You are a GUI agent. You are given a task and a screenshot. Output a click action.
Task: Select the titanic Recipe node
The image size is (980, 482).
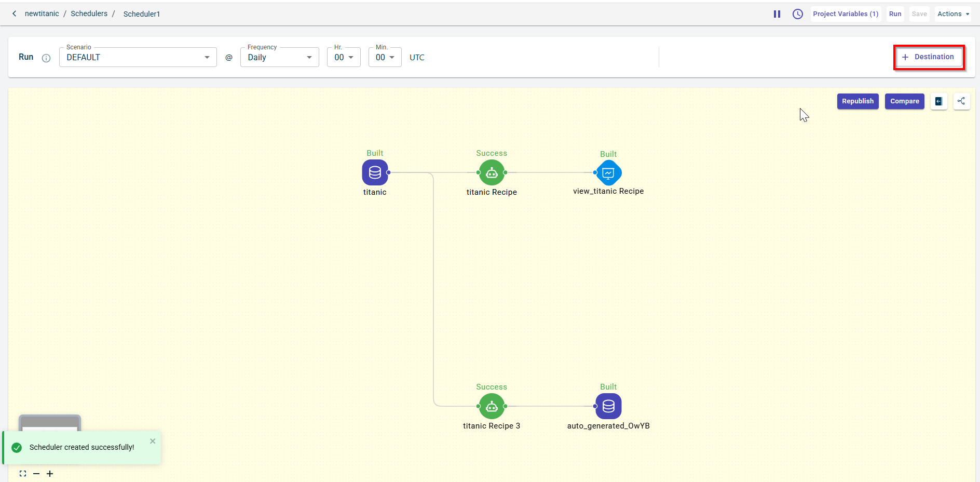click(x=492, y=172)
